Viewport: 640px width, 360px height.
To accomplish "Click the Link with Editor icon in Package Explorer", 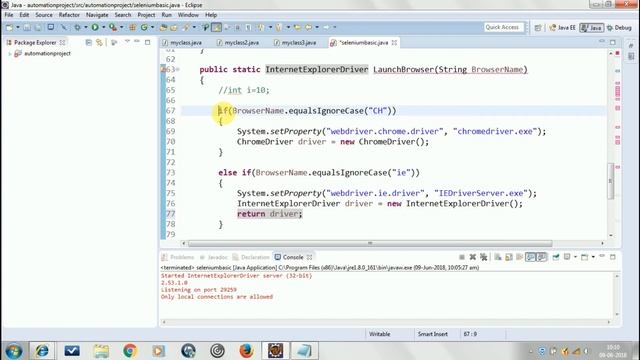I will (99, 42).
